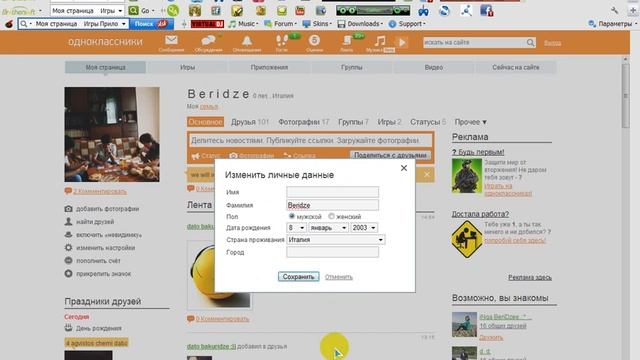This screenshot has width=640, height=360.
Task: Open the Music note icon
Action: (x=380, y=40)
